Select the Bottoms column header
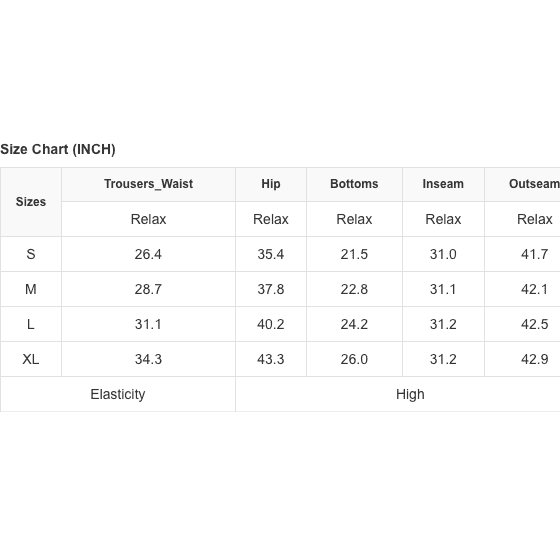 (354, 184)
